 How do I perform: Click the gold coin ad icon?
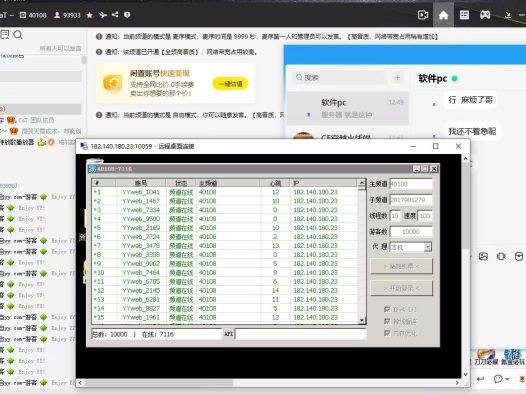[113, 83]
